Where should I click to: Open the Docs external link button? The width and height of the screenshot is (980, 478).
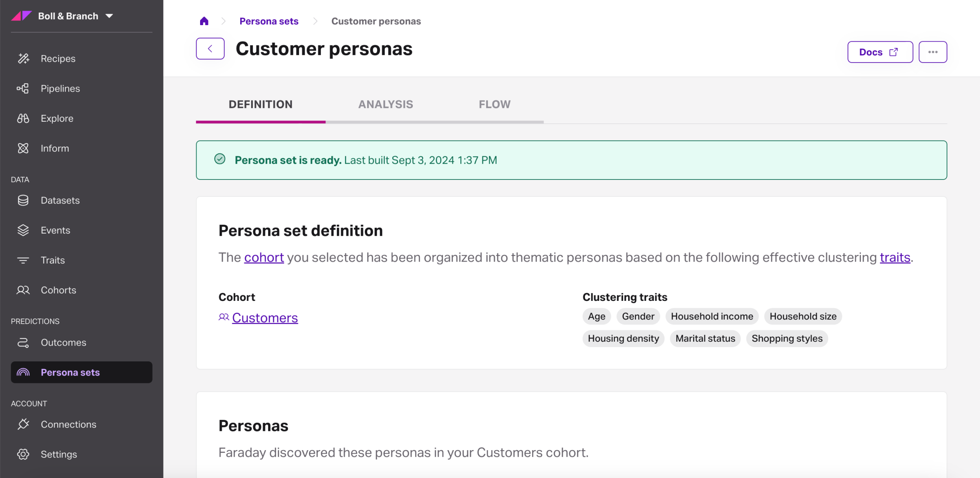tap(879, 52)
